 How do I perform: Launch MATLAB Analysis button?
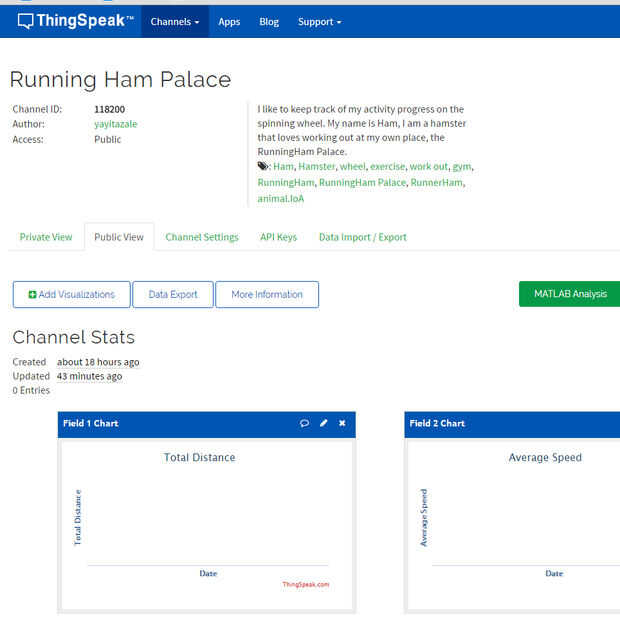(x=570, y=294)
